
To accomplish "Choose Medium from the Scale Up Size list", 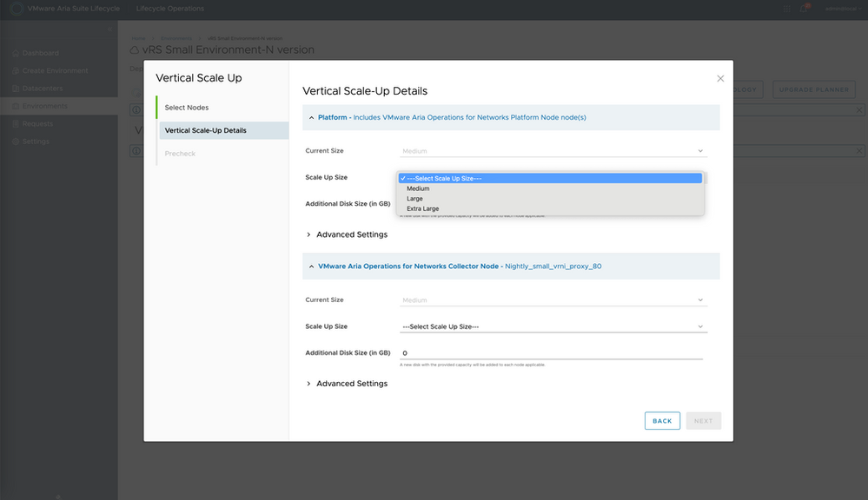I will [418, 188].
